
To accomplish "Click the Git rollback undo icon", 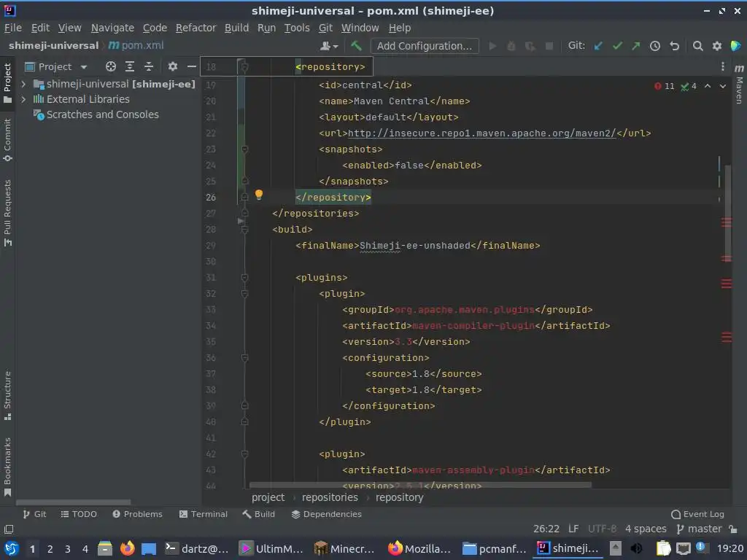I will (x=674, y=46).
